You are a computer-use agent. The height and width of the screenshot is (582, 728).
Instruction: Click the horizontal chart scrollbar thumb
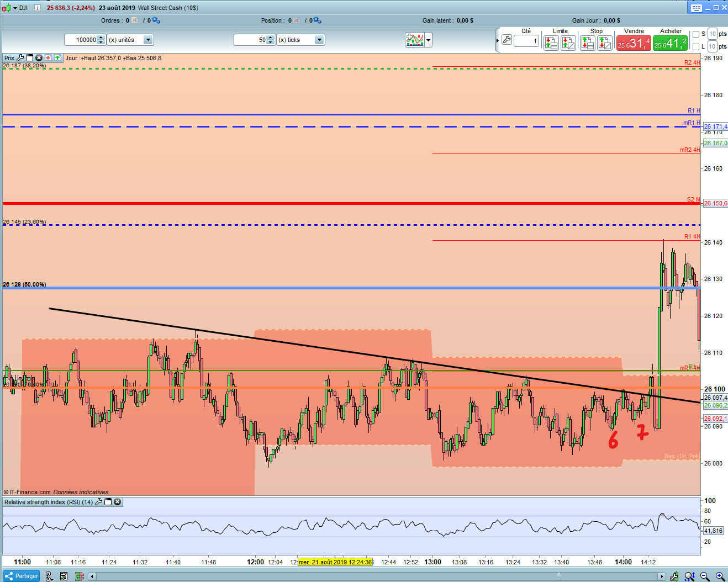tap(559, 576)
